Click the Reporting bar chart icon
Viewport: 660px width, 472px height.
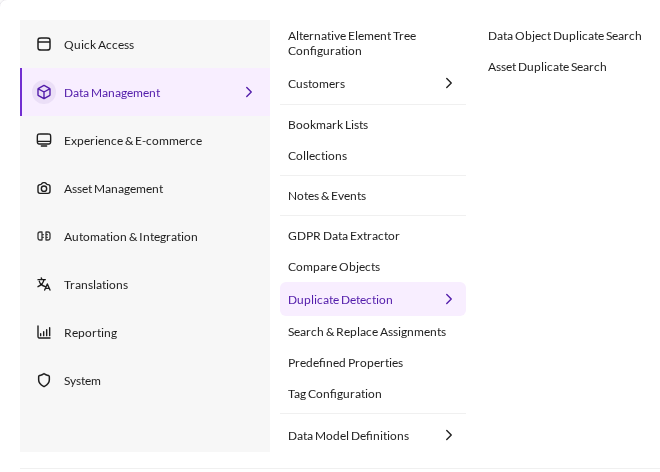coord(44,332)
